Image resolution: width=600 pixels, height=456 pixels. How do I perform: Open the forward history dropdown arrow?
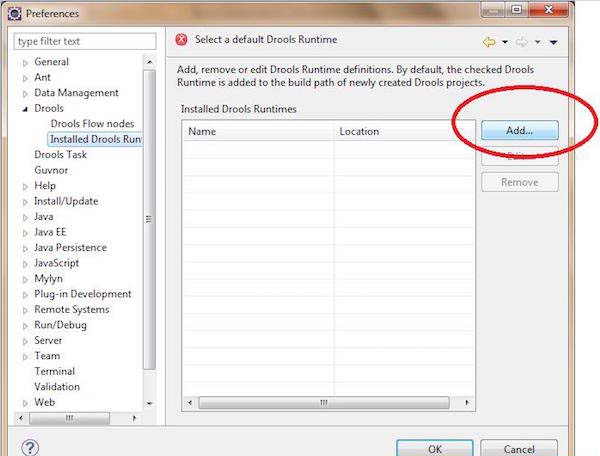(x=538, y=42)
